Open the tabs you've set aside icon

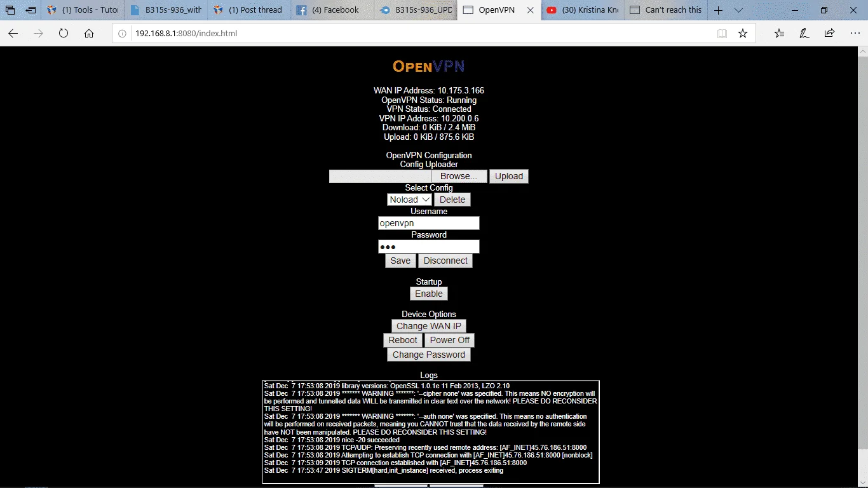point(10,10)
